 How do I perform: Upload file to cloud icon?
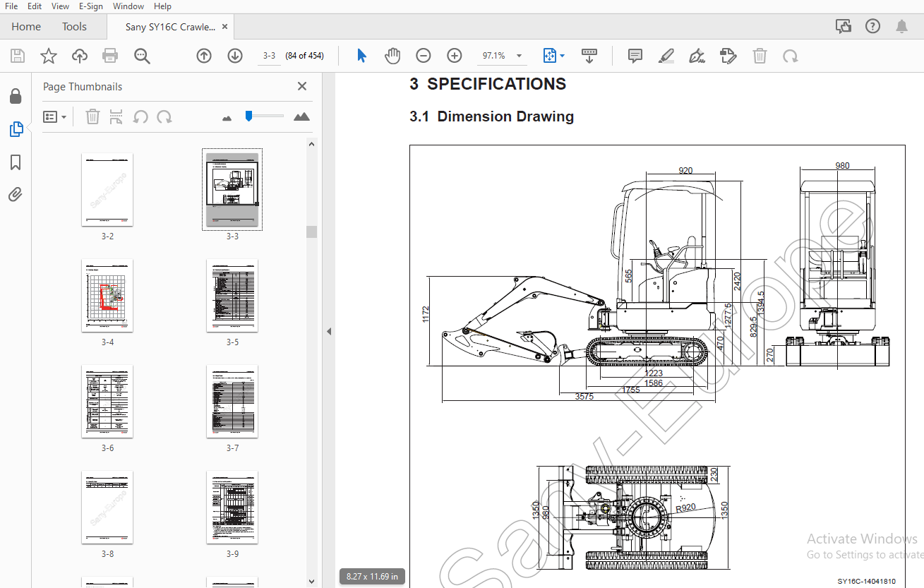[80, 56]
